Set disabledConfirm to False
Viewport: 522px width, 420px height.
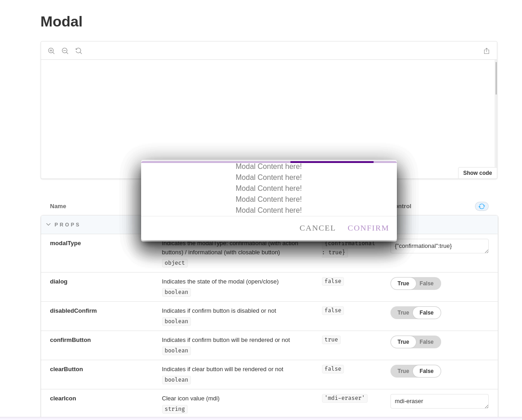tap(427, 313)
